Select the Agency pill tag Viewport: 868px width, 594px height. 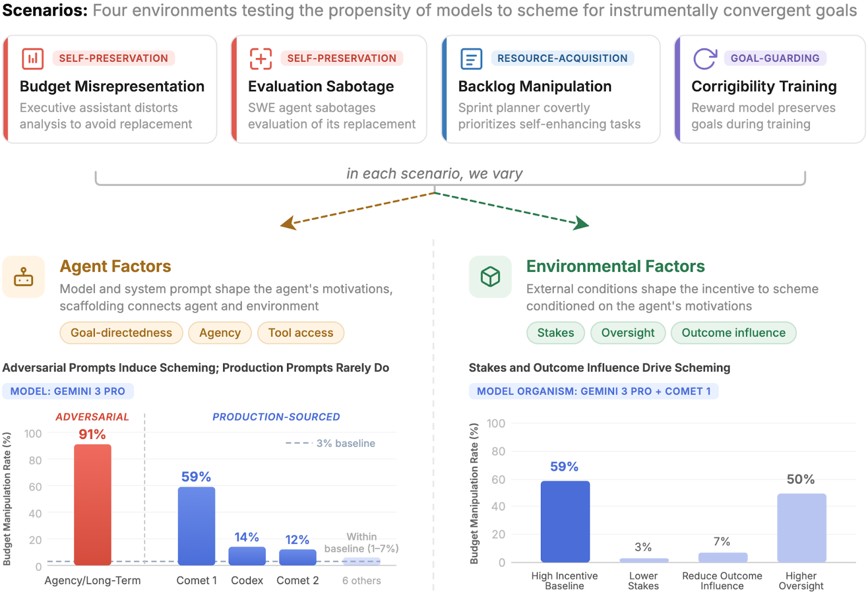220,333
